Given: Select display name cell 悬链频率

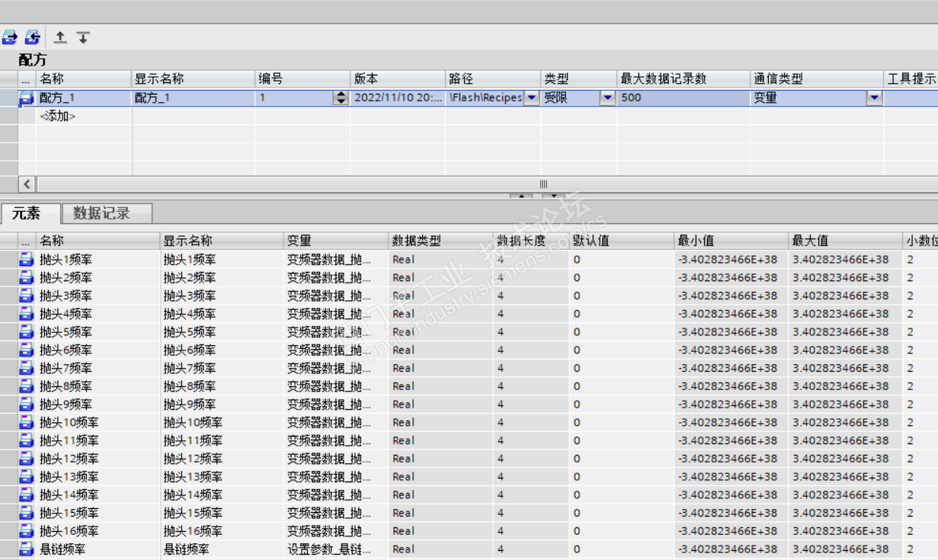Looking at the screenshot, I should point(222,549).
